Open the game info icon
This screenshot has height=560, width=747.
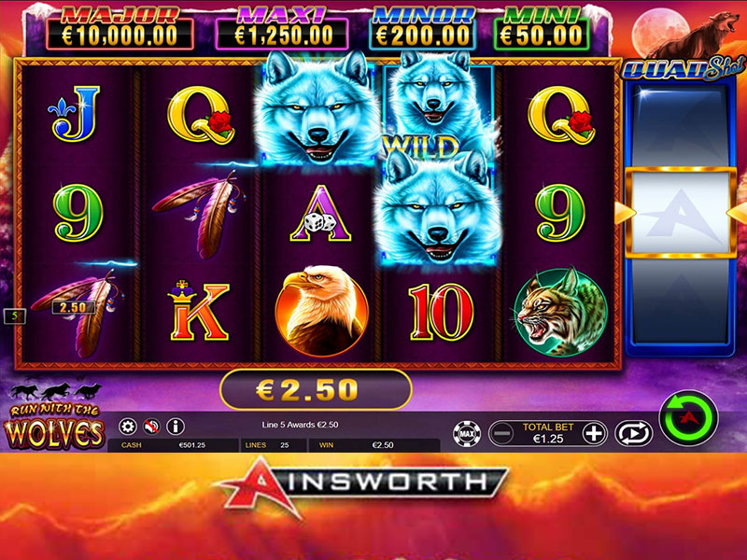[x=176, y=427]
